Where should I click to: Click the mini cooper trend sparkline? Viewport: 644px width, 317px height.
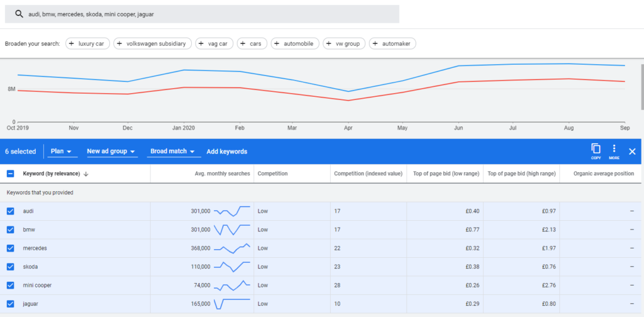232,286
